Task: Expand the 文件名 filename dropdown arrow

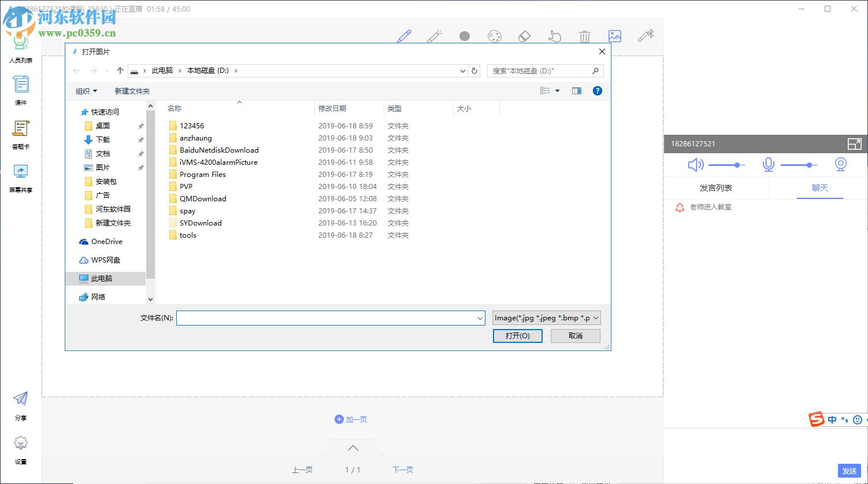Action: click(x=480, y=318)
